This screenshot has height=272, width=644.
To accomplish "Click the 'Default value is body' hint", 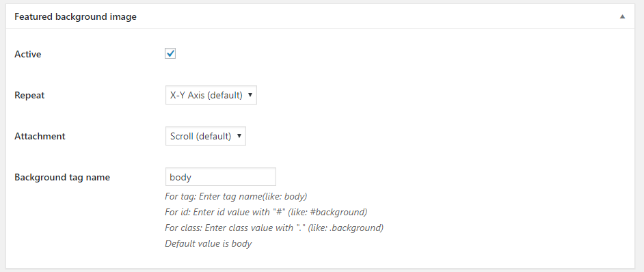I will tap(209, 243).
